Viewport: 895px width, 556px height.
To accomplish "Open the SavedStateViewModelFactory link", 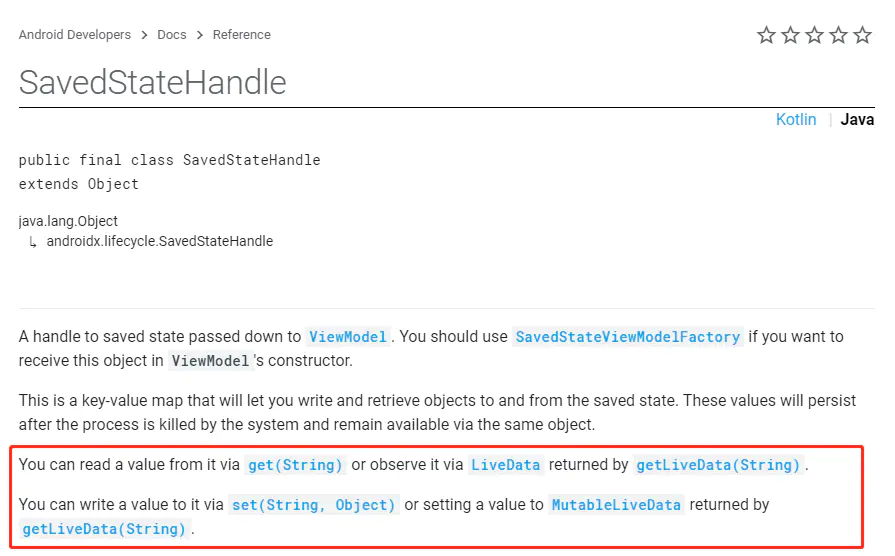I will click(x=627, y=337).
